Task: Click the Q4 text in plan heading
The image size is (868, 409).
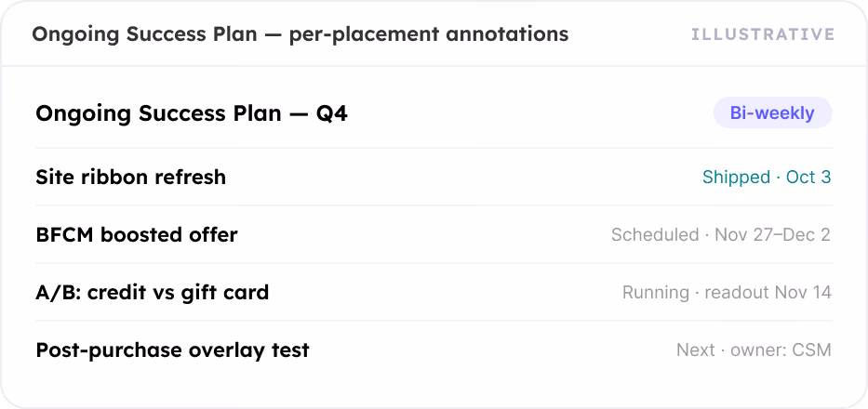Action: tap(332, 113)
